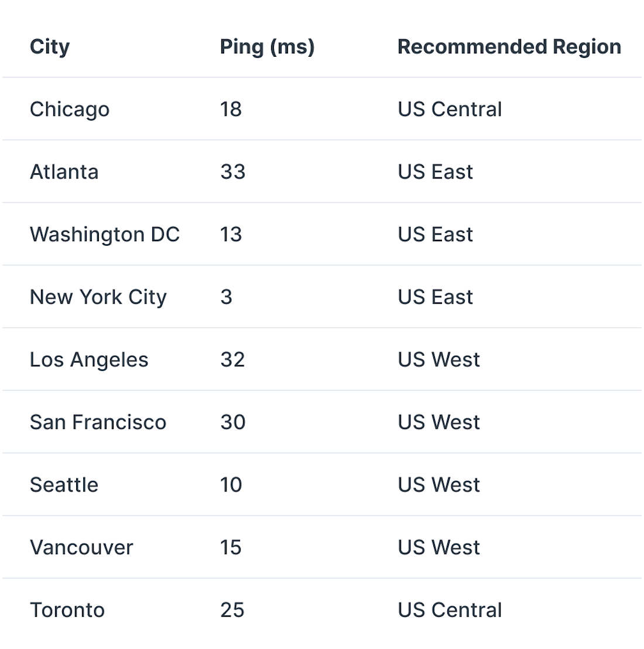This screenshot has width=644, height=649.
Task: Click US West region in Seattle row
Action: pos(439,485)
